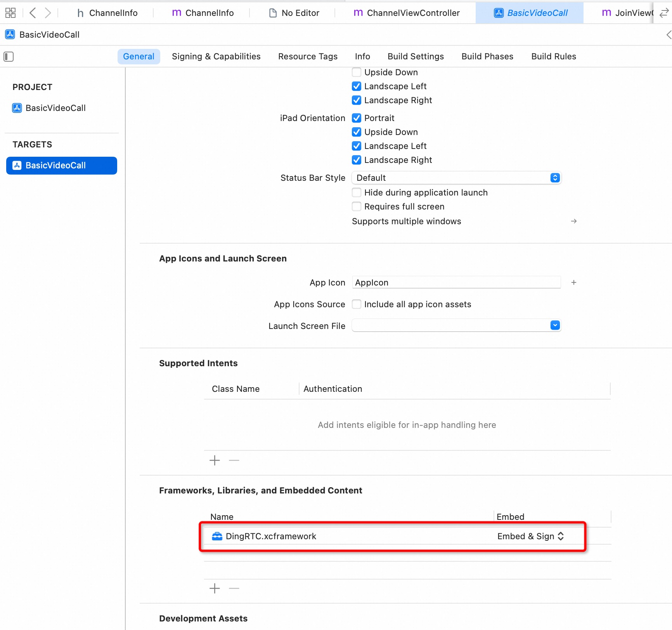Click the App Icon text field
Viewport: 672px width, 630px height.
pyautogui.click(x=456, y=282)
